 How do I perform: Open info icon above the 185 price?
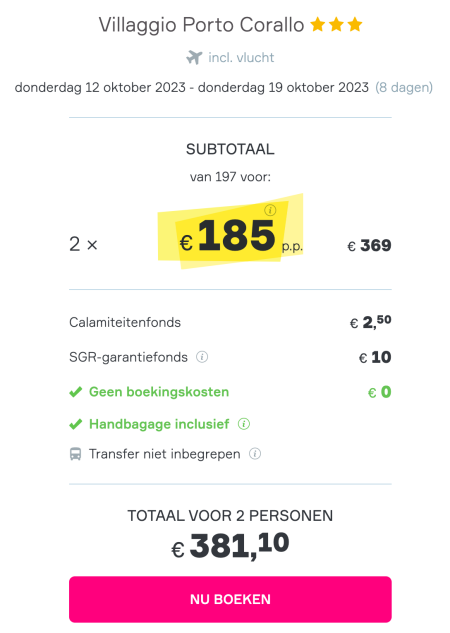(270, 210)
